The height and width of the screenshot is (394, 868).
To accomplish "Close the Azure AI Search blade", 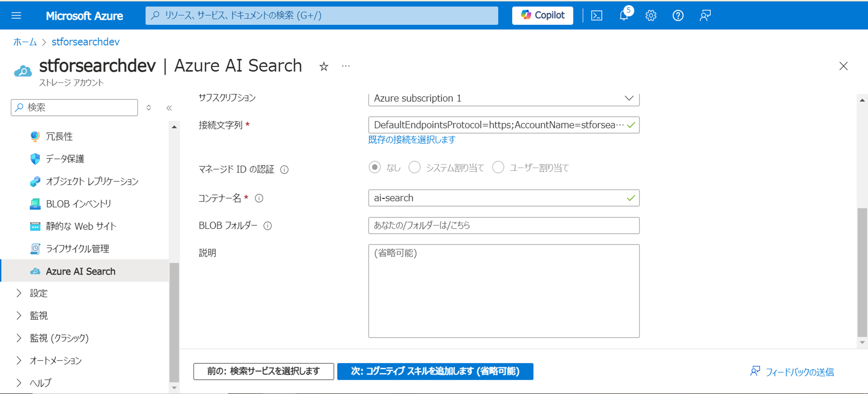I will coord(843,66).
